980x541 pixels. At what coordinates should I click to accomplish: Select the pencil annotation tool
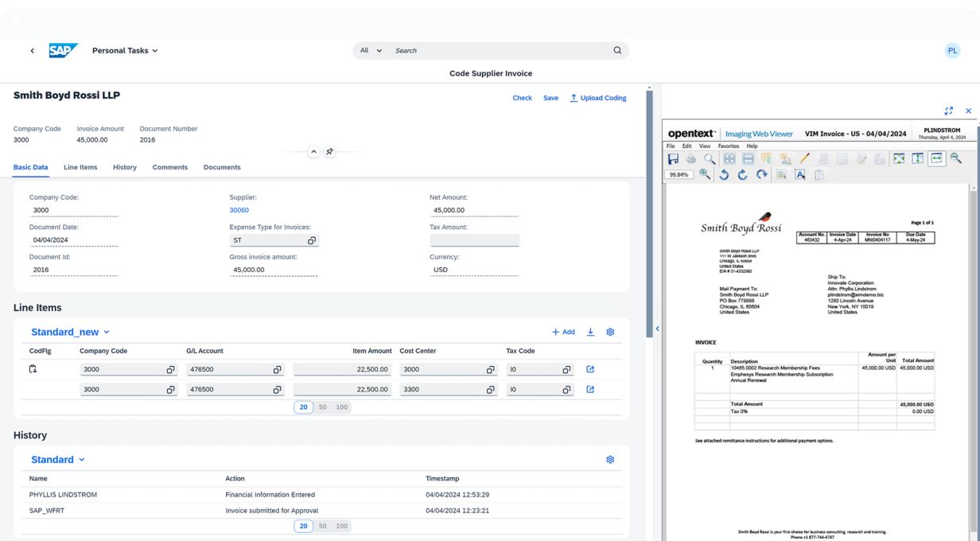click(804, 159)
